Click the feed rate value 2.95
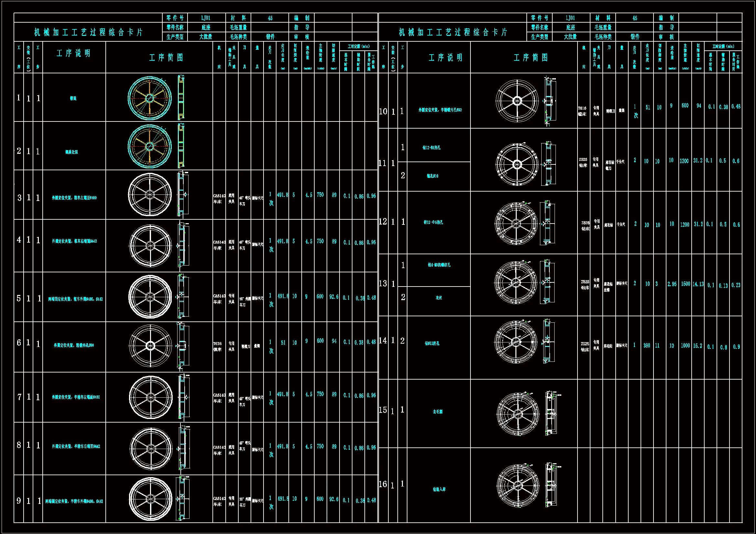 [x=672, y=284]
